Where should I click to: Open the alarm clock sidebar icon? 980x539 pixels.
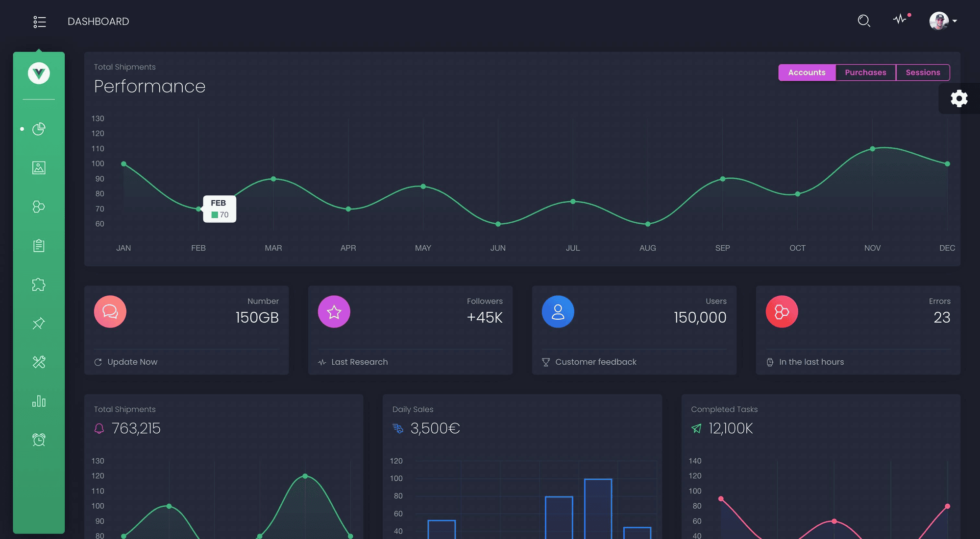pos(39,440)
